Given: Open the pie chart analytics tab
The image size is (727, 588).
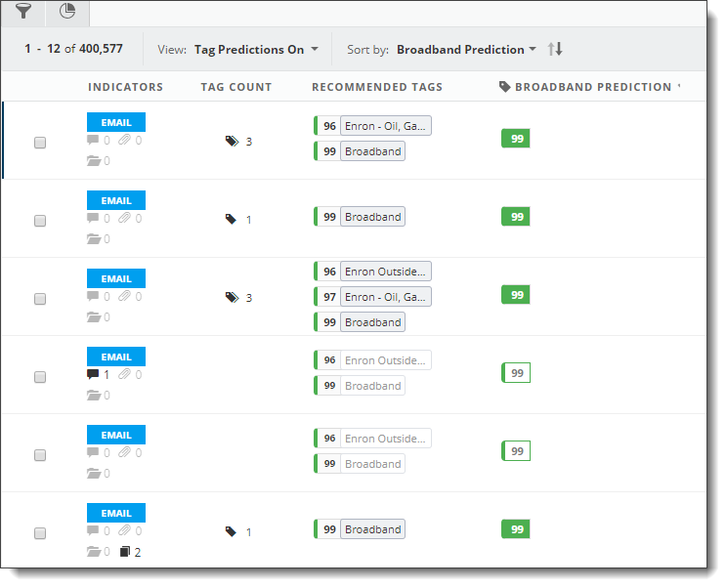Looking at the screenshot, I should click(67, 11).
